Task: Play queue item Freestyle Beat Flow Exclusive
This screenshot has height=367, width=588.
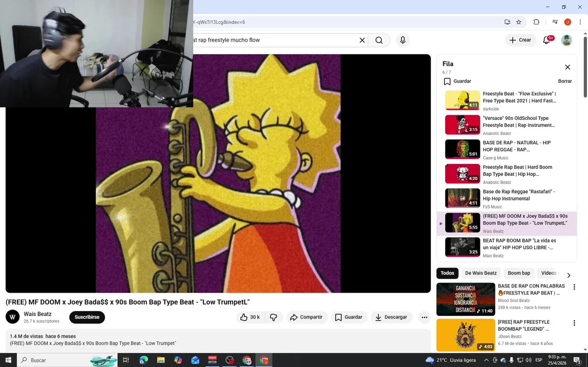Action: 506,100
